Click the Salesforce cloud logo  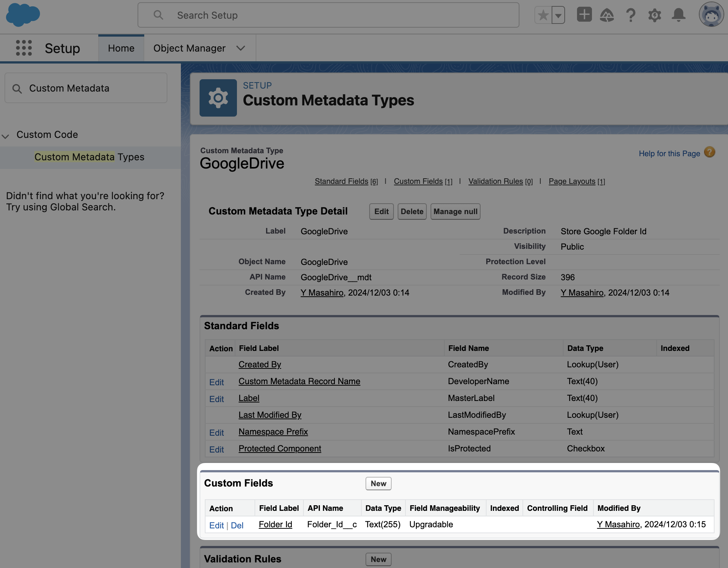coord(23,15)
